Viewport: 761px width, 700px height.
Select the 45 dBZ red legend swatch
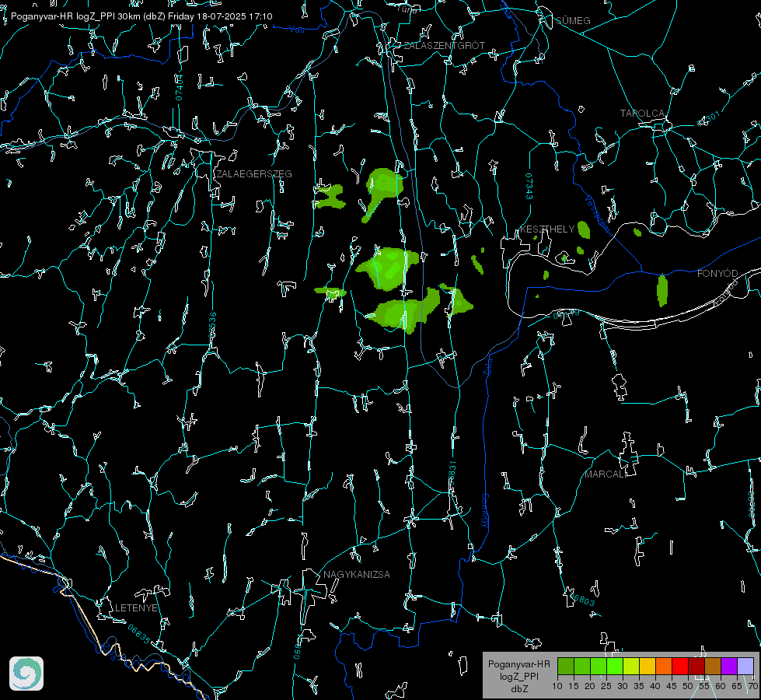click(680, 666)
